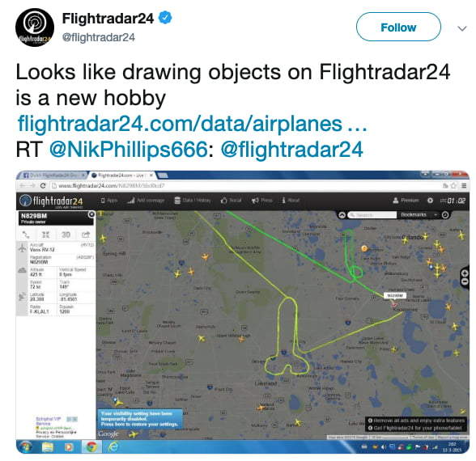This screenshot has height=461, width=476.
Task: Expand the Bookmarks dropdown
Action: (419, 215)
